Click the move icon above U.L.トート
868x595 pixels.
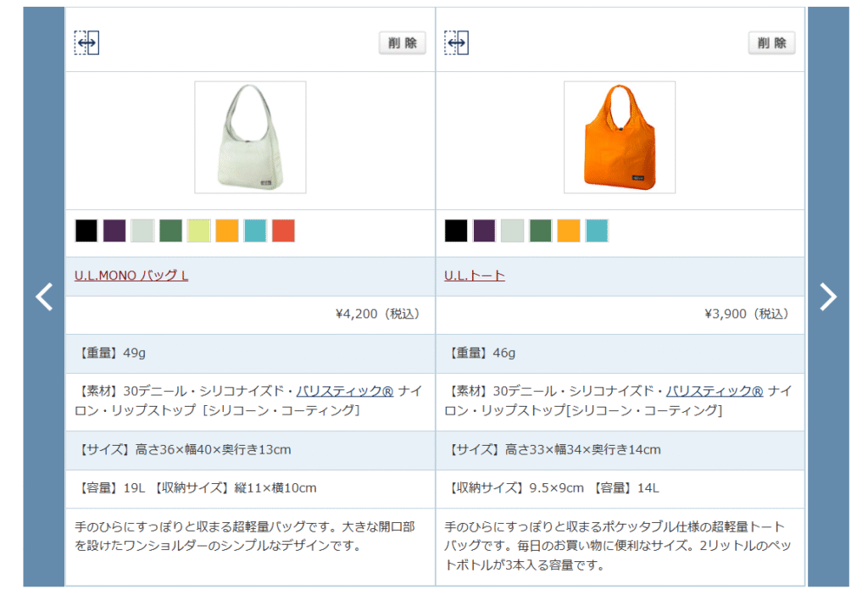point(456,42)
